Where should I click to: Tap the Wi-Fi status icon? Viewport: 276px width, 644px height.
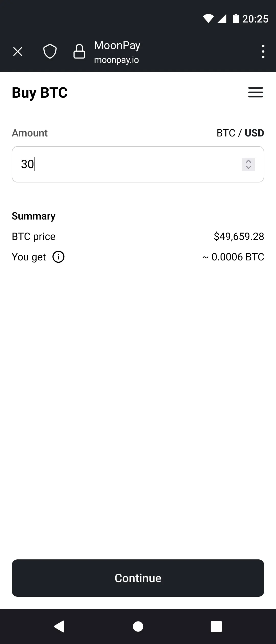(x=208, y=19)
